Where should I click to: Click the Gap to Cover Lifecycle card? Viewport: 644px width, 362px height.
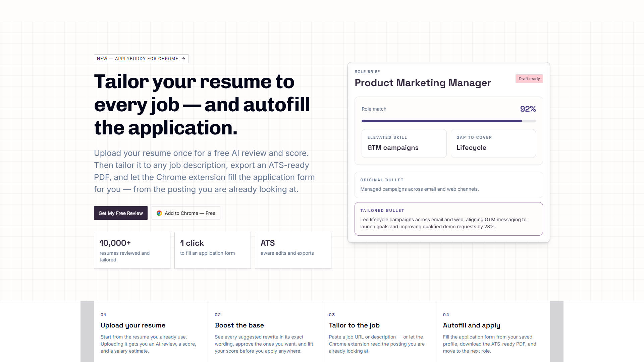tap(493, 143)
